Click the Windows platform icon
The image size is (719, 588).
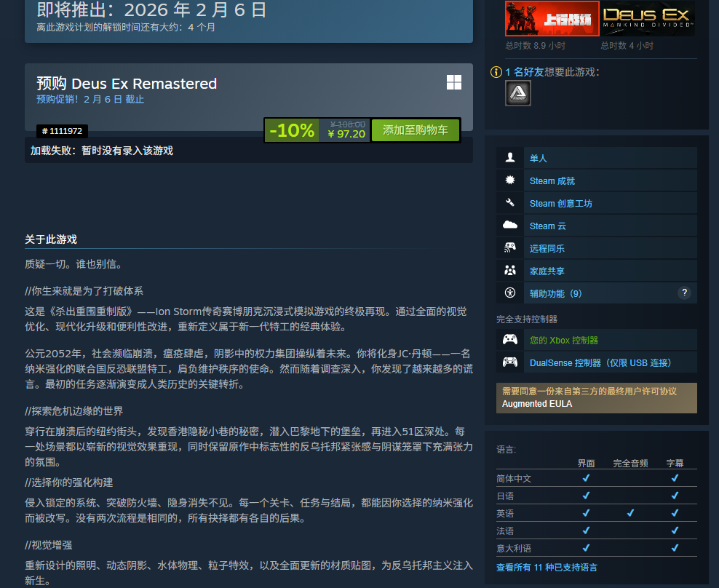454,82
